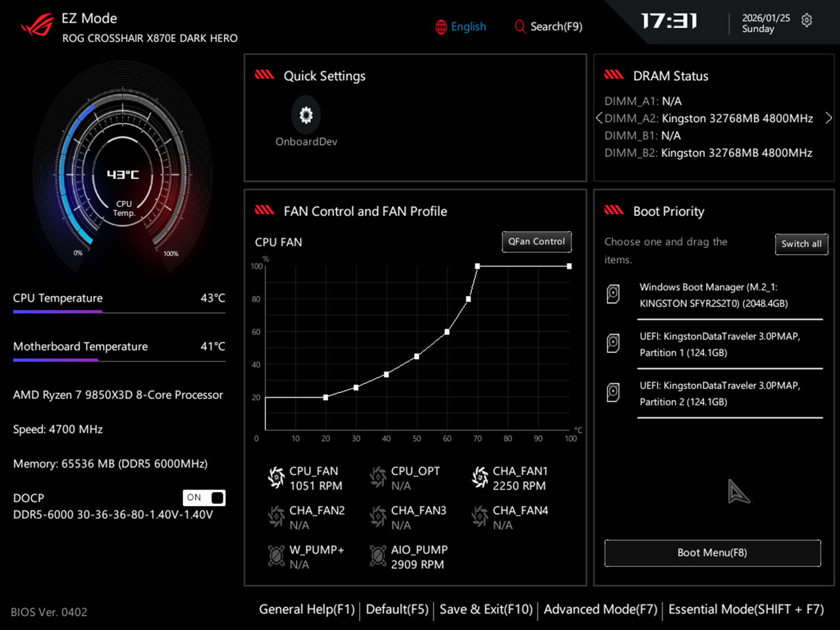Open the settings gear beside the date

point(807,20)
